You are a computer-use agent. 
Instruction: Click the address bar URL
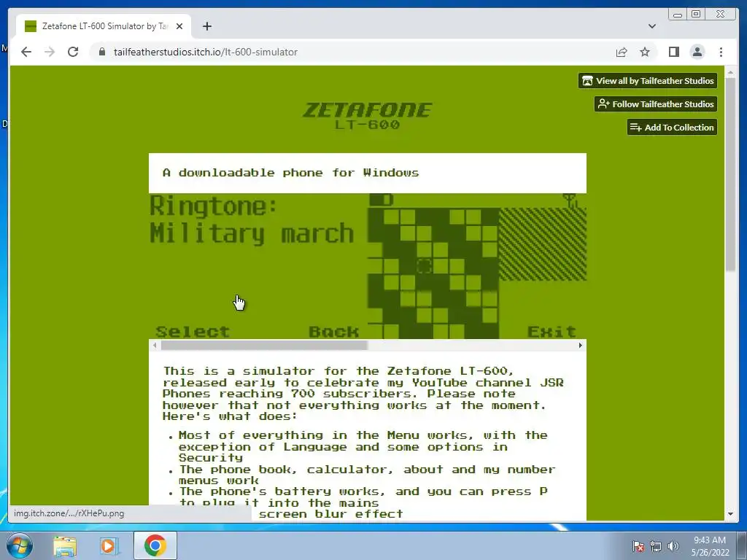point(205,52)
